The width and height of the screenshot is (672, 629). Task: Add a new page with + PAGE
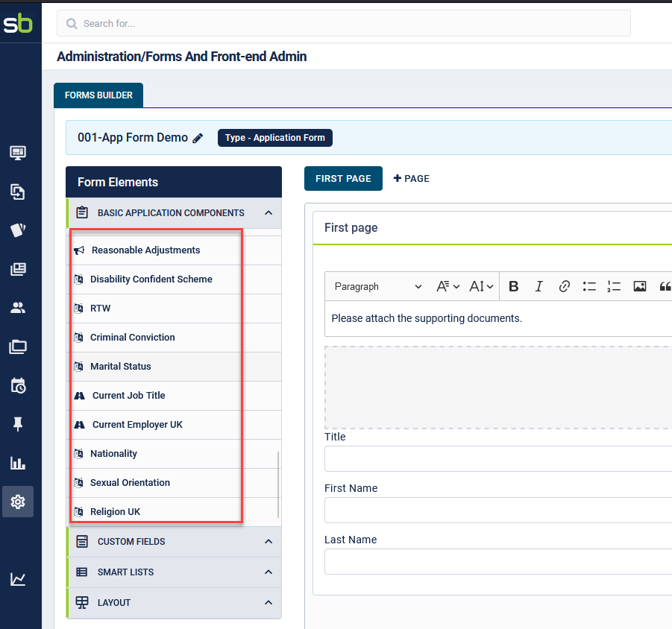pos(412,179)
